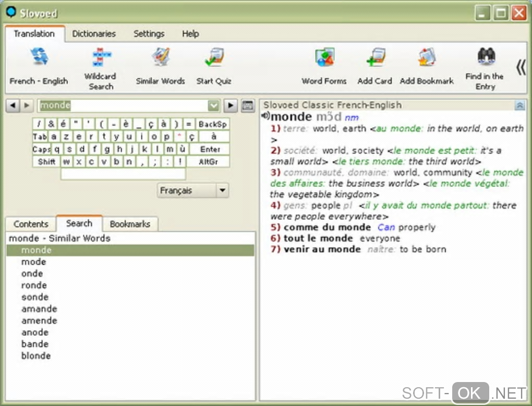Open the Settings tab

point(149,33)
